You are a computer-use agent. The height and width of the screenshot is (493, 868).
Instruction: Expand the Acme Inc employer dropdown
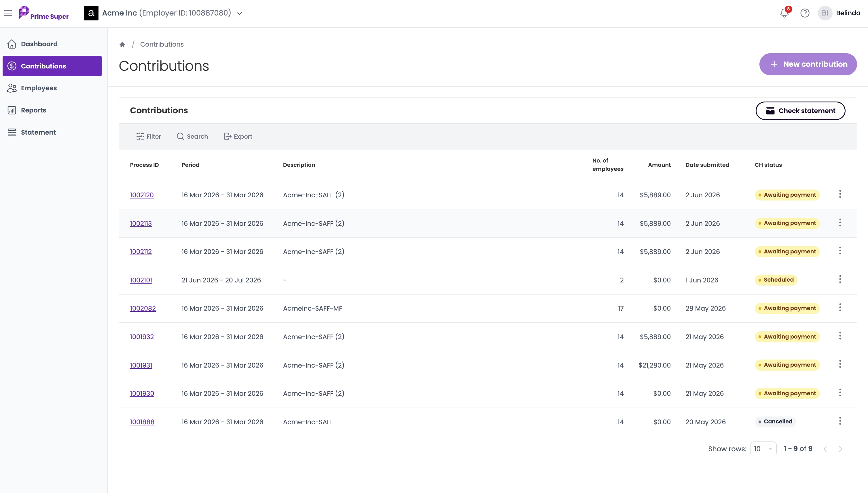click(240, 14)
